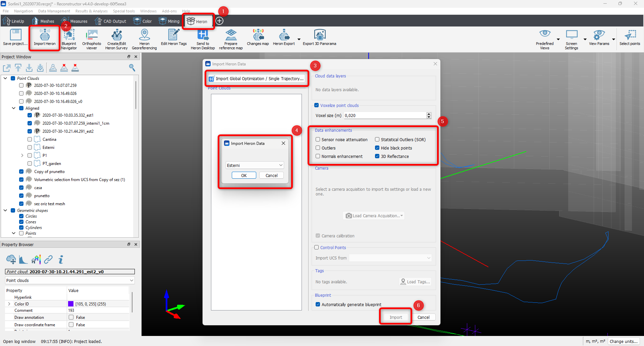Uncheck the 3D Reflectance option

coord(377,156)
